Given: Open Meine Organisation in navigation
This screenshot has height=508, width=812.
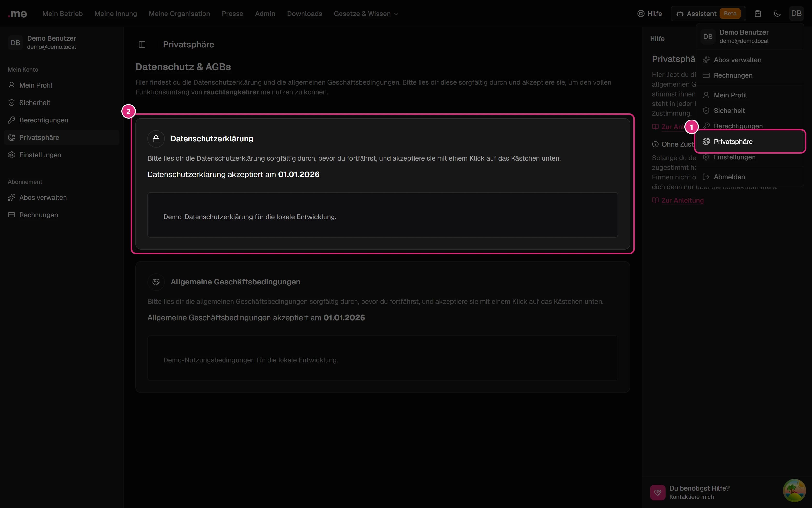Looking at the screenshot, I should 179,14.
